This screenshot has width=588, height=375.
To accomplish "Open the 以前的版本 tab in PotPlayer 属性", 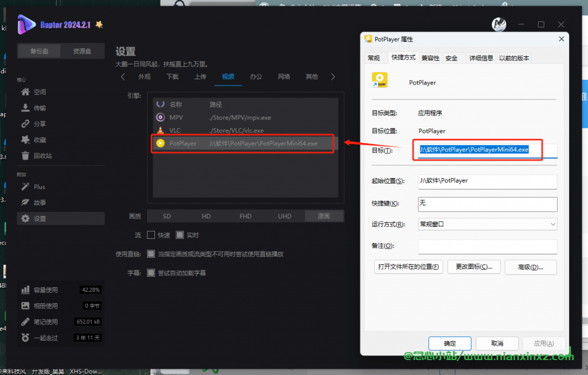I will [x=514, y=58].
